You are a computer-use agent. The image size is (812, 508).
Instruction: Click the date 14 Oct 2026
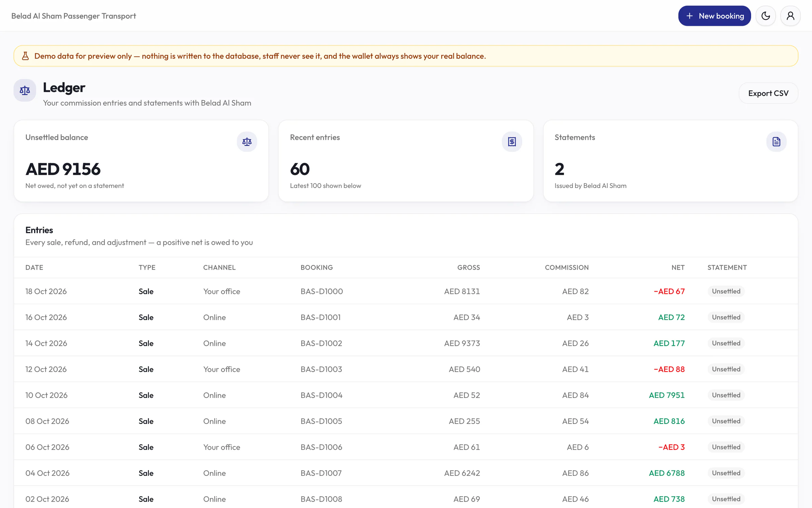pyautogui.click(x=46, y=343)
